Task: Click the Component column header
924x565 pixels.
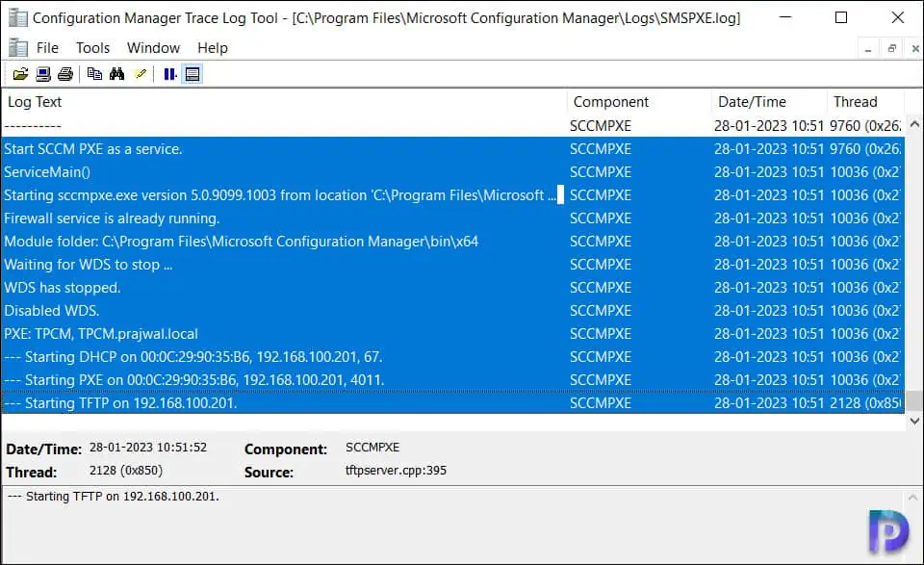Action: point(639,102)
